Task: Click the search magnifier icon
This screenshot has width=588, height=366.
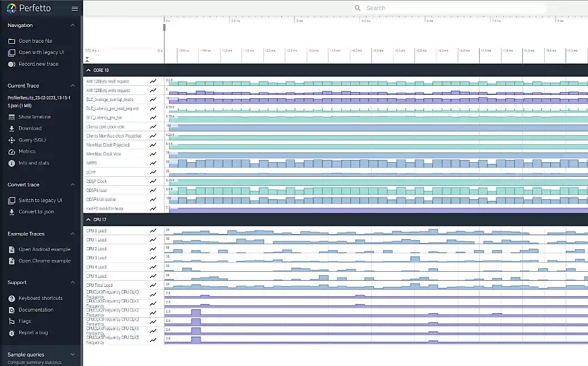Action: [358, 7]
